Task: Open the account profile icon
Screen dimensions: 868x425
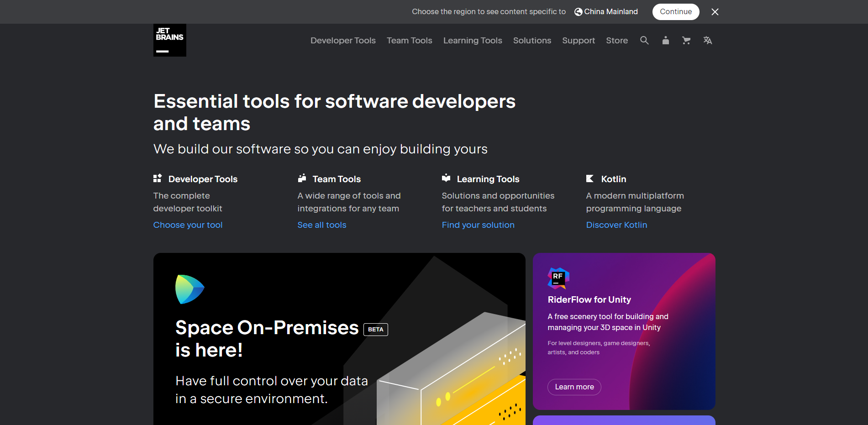Action: [666, 40]
